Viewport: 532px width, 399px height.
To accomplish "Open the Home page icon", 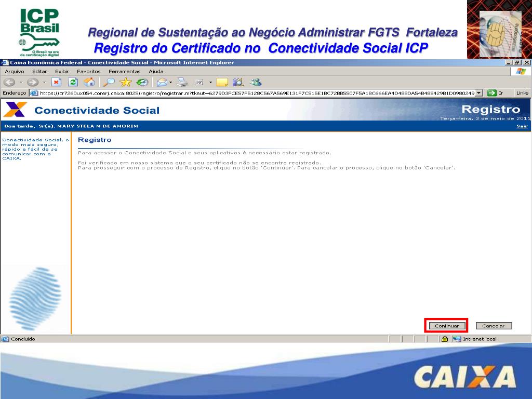I will tap(89, 82).
